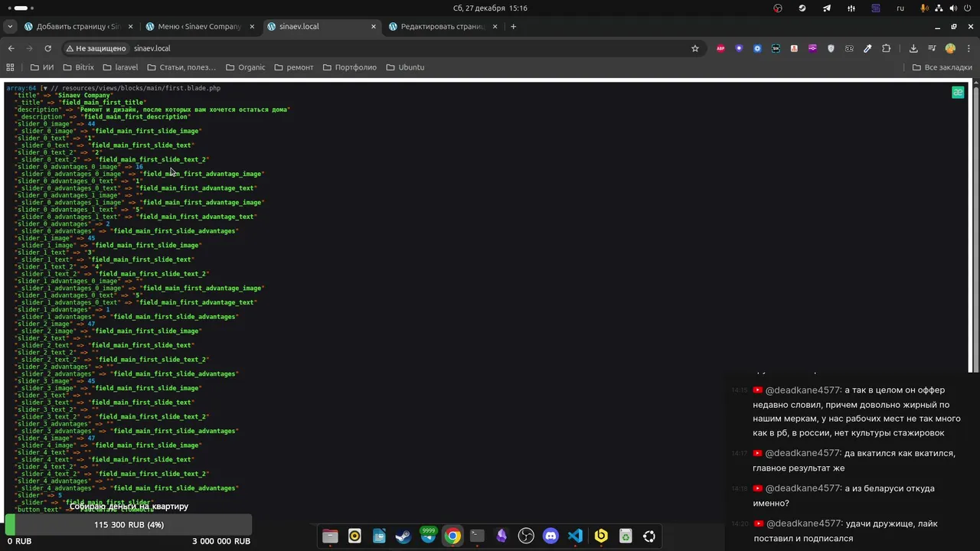The width and height of the screenshot is (980, 551).
Task: Launch Obsidian from the dock
Action: (x=501, y=536)
